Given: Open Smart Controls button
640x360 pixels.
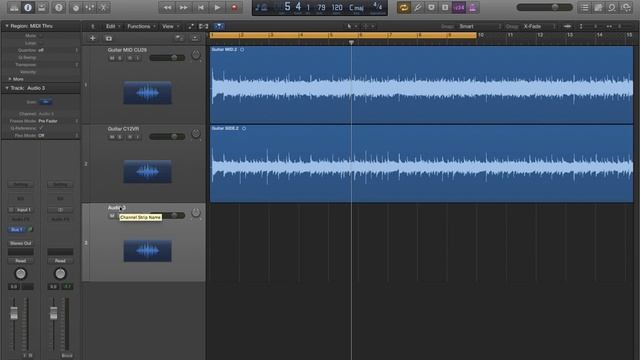Looking at the screenshot, I should pos(76,7).
